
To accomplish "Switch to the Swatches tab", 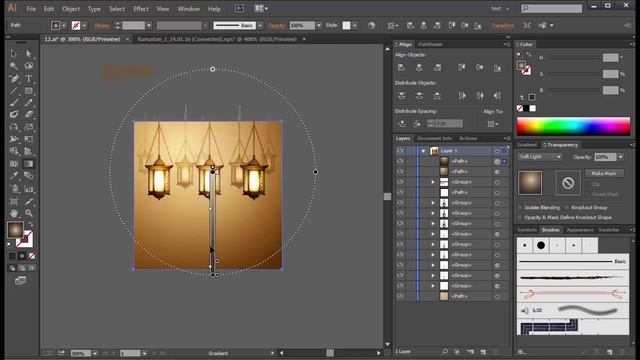I will click(609, 230).
